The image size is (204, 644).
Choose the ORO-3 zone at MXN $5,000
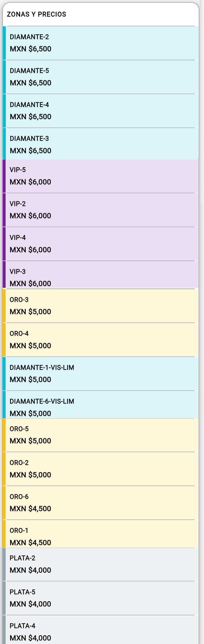101,306
